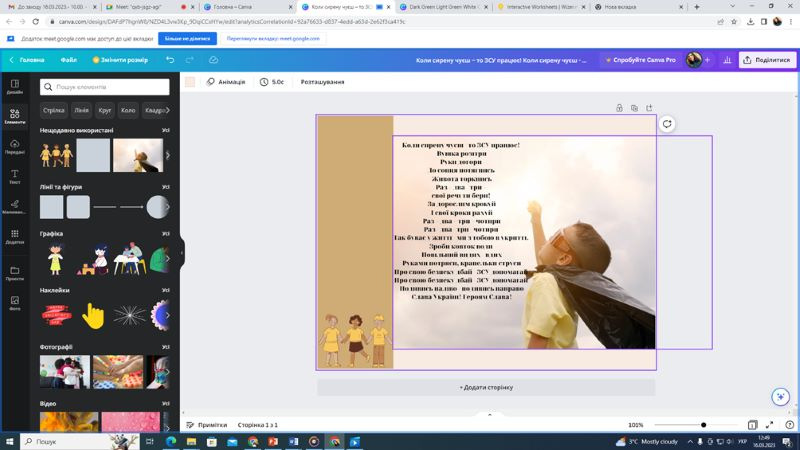Click the cloud save status icon
This screenshot has width=800, height=450.
[213, 60]
